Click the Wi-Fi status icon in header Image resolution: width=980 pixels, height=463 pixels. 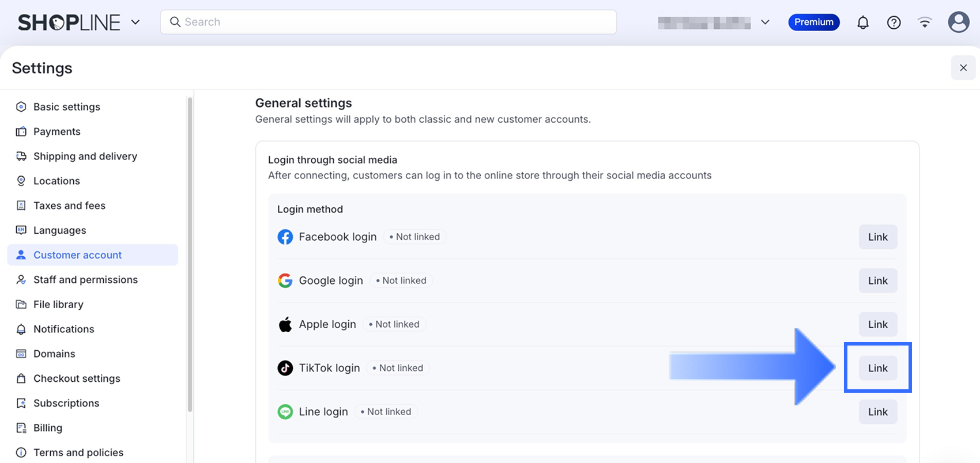925,22
